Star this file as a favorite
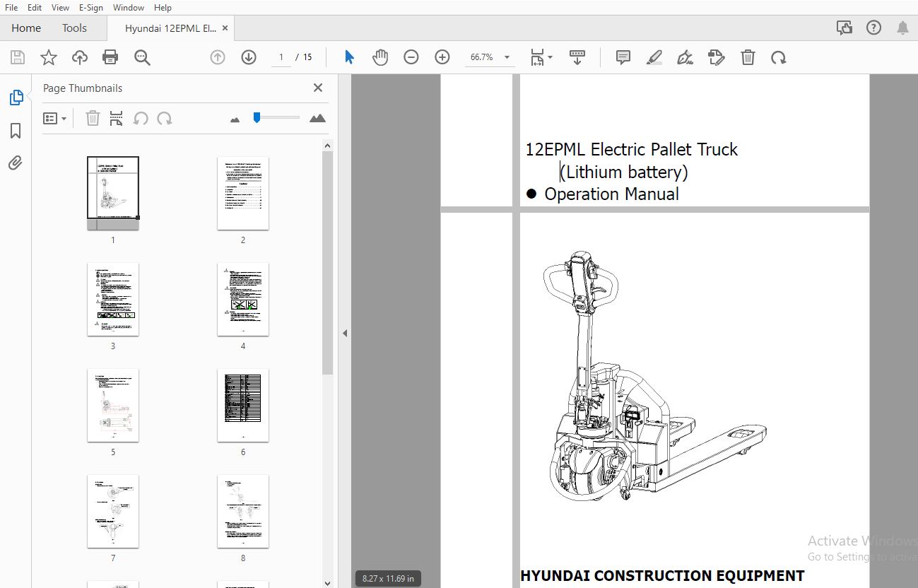The height and width of the screenshot is (588, 918). tap(49, 57)
